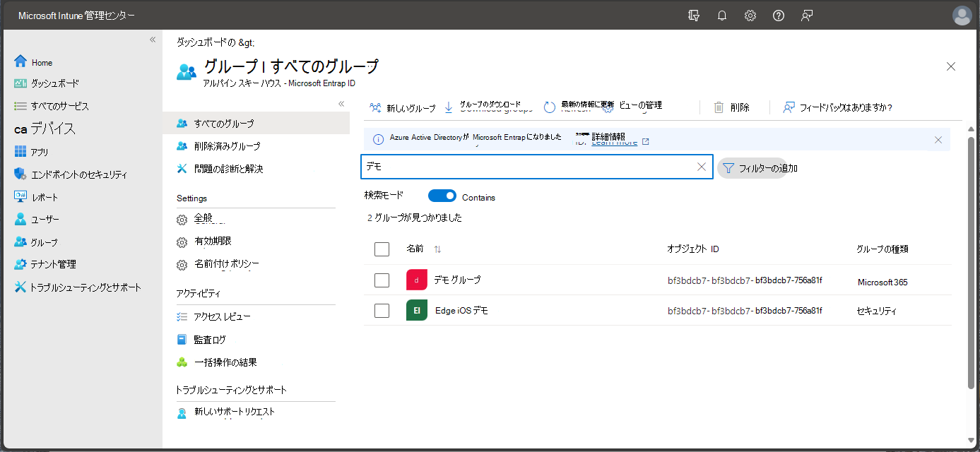Check the select-all header checkbox

tap(382, 249)
